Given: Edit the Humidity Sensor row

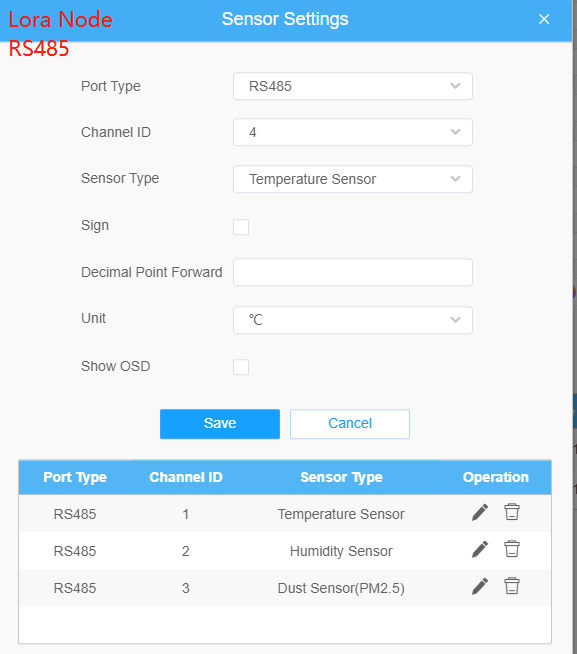Looking at the screenshot, I should 480,550.
